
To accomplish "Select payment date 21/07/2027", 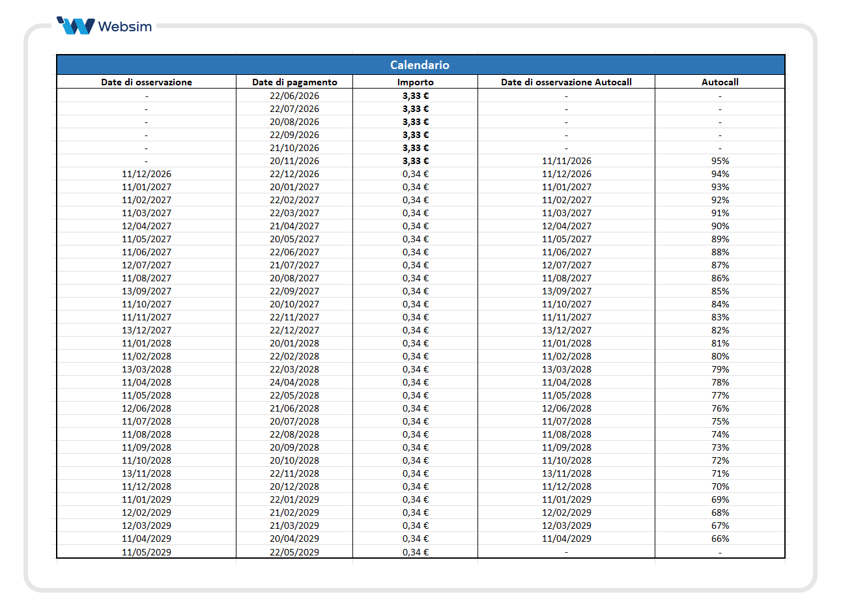I will [294, 265].
